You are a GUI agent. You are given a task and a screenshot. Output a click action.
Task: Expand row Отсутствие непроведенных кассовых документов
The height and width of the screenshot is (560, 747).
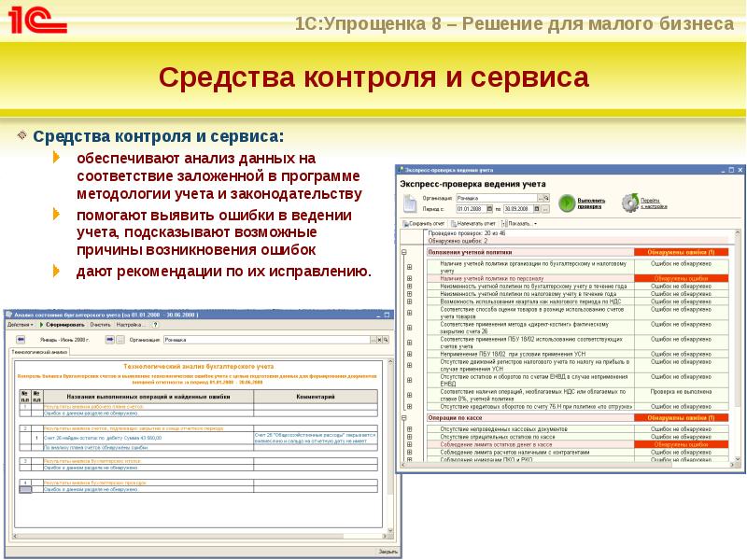[409, 429]
